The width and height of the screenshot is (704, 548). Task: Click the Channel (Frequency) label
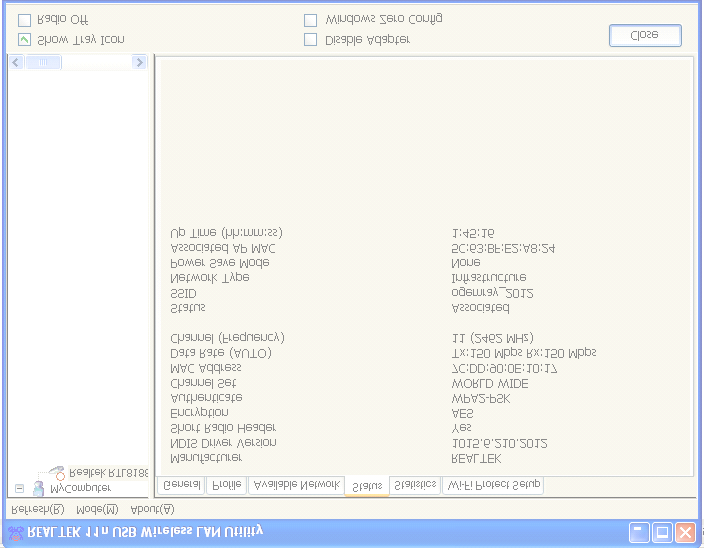pos(227,338)
